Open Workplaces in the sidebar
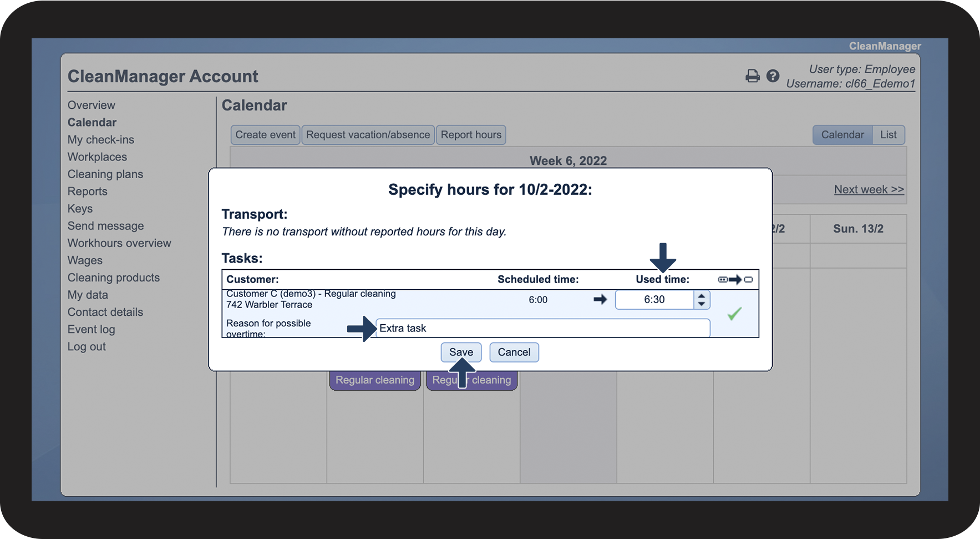The image size is (980, 539). coord(97,157)
